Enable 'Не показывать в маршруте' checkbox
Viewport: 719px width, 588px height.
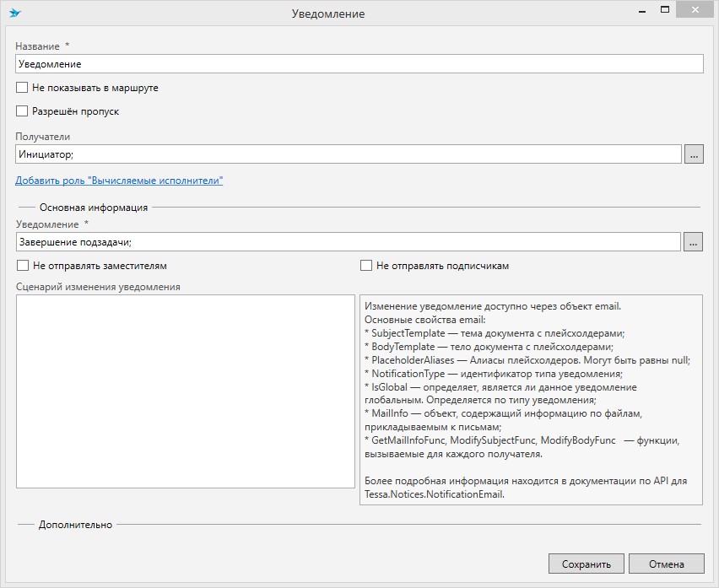23,88
